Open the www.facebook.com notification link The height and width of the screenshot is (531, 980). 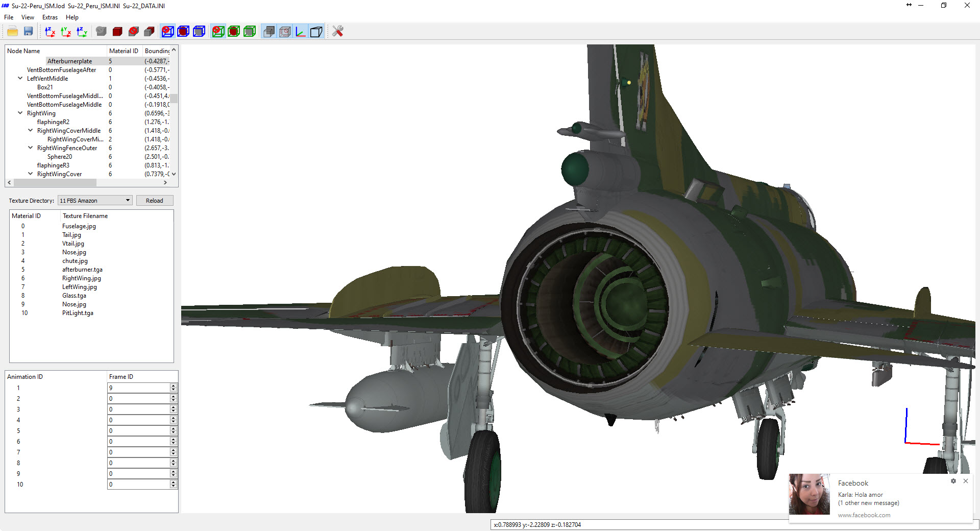[864, 515]
